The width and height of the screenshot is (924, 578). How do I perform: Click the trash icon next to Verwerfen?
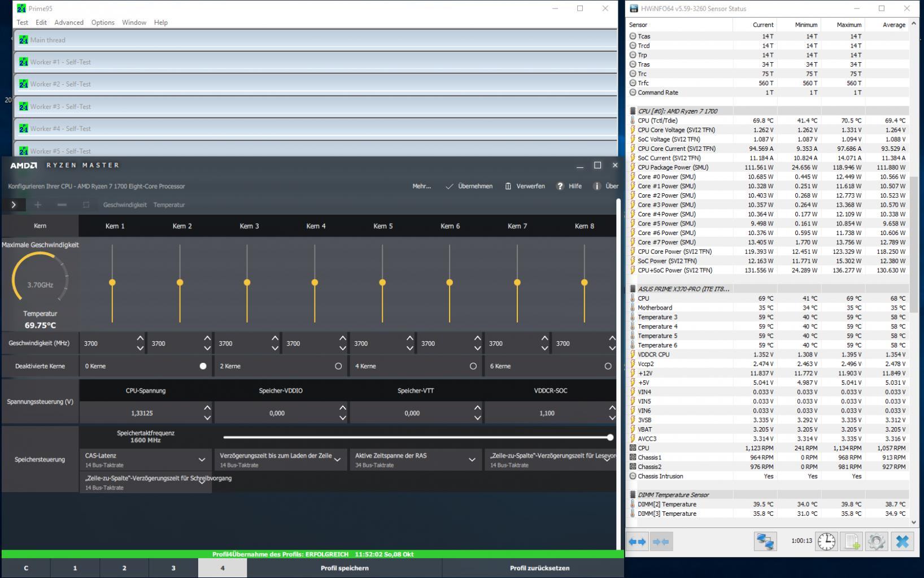[x=508, y=186]
